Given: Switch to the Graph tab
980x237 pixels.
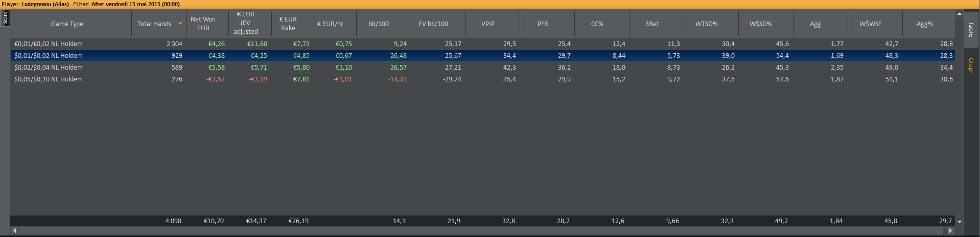Looking at the screenshot, I should [x=971, y=66].
